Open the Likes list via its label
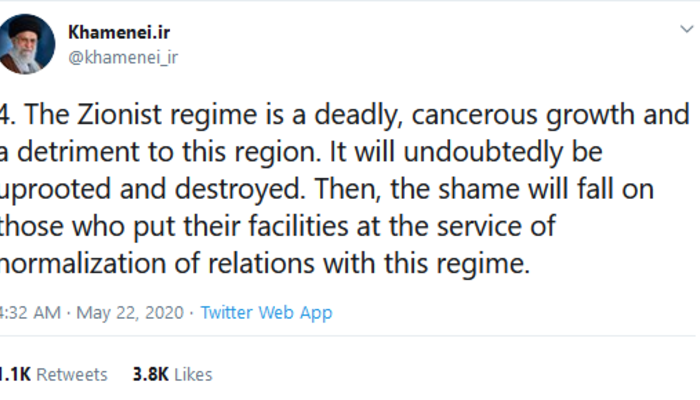 (x=193, y=374)
